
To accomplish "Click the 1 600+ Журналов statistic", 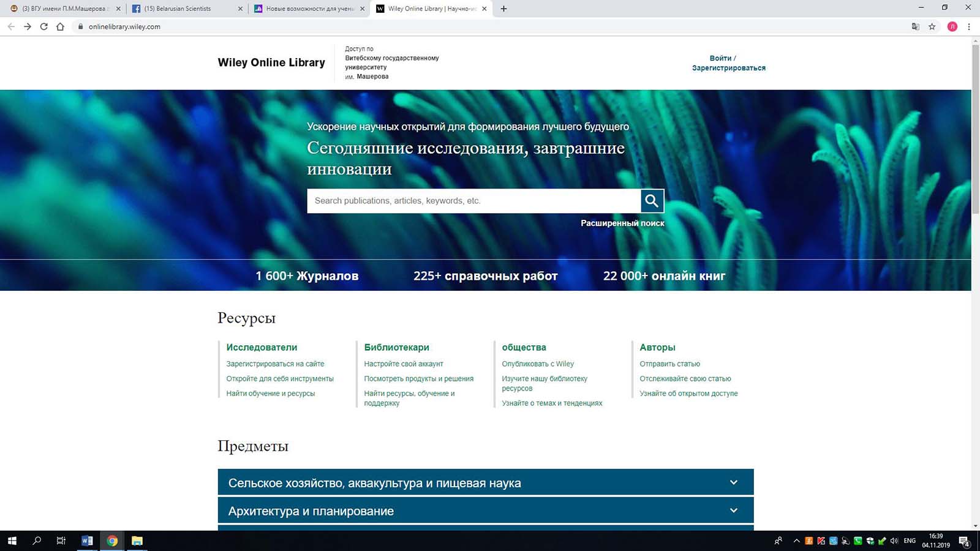I will 307,276.
